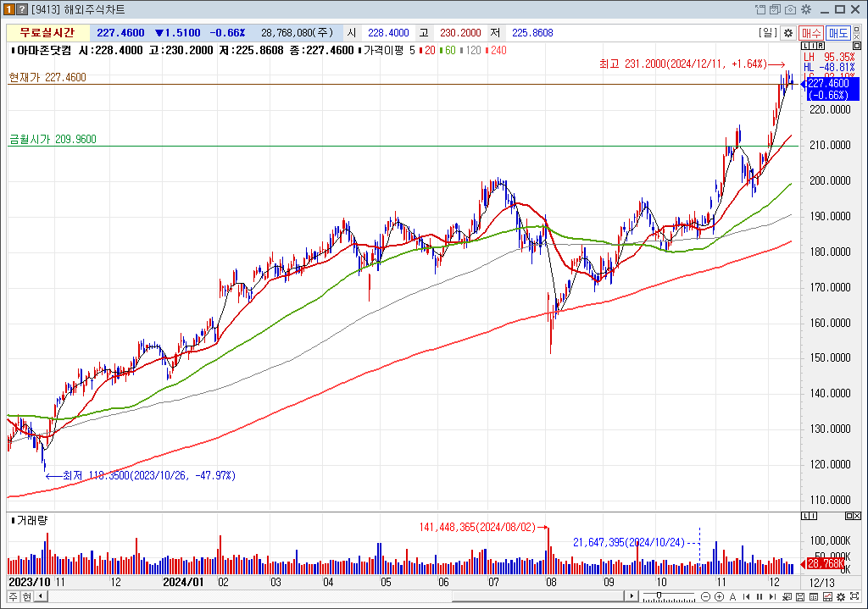Toggle the 주 (week) button at bottom left

coord(13,597)
